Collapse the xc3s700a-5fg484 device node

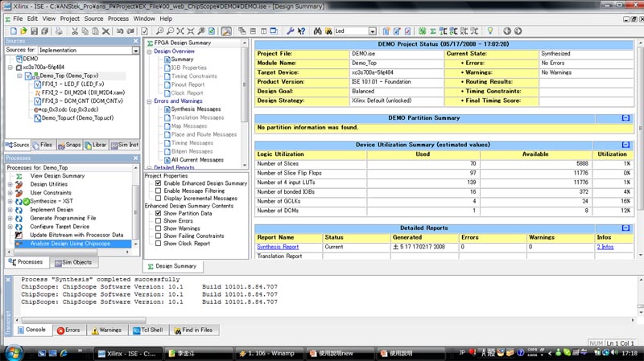point(10,68)
